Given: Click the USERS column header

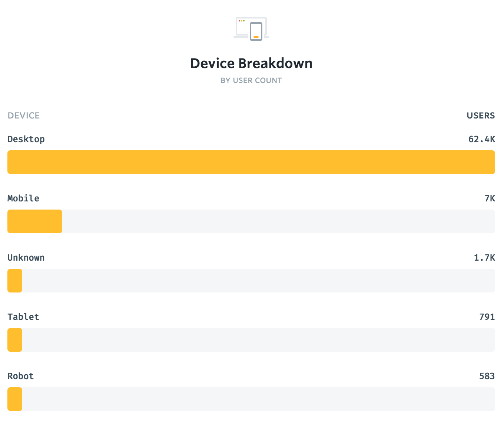Looking at the screenshot, I should click(481, 116).
